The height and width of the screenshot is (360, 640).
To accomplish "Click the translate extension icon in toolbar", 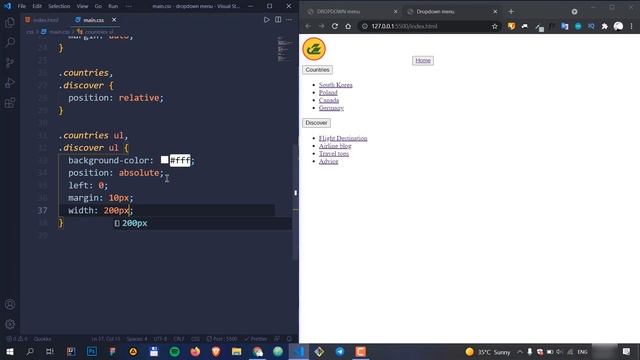I will tap(564, 26).
